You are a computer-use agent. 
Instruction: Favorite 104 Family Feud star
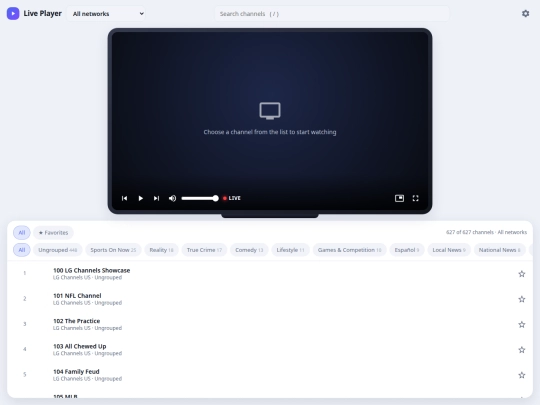coord(521,375)
